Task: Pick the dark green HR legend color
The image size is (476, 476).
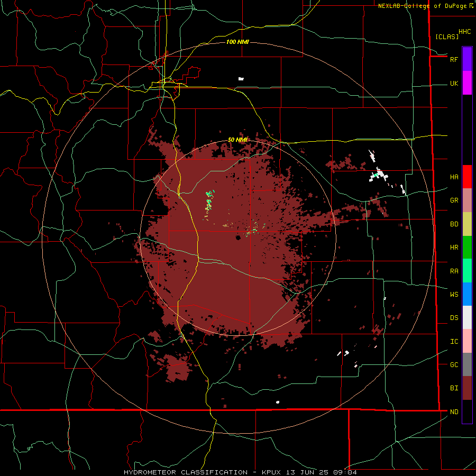Action: click(x=467, y=248)
